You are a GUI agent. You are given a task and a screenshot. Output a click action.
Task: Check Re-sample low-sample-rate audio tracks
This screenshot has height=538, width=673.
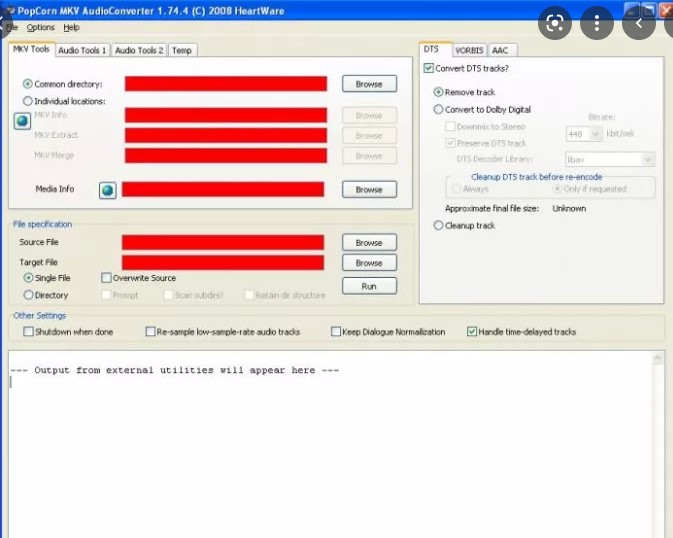click(150, 331)
